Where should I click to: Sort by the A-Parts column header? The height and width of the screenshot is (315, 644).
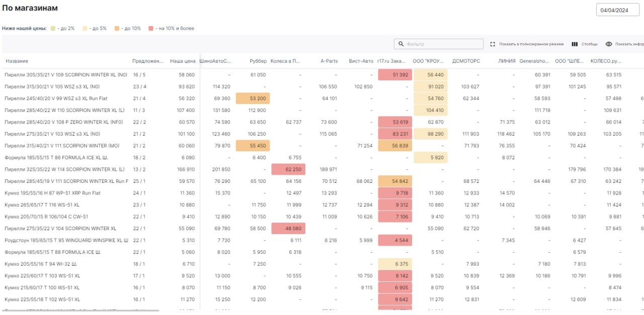329,61
